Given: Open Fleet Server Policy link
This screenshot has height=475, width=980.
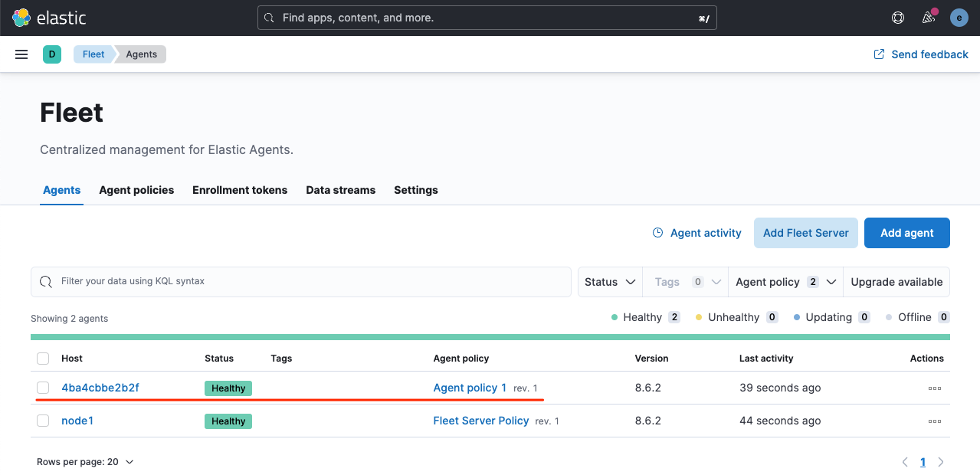Looking at the screenshot, I should tap(481, 421).
